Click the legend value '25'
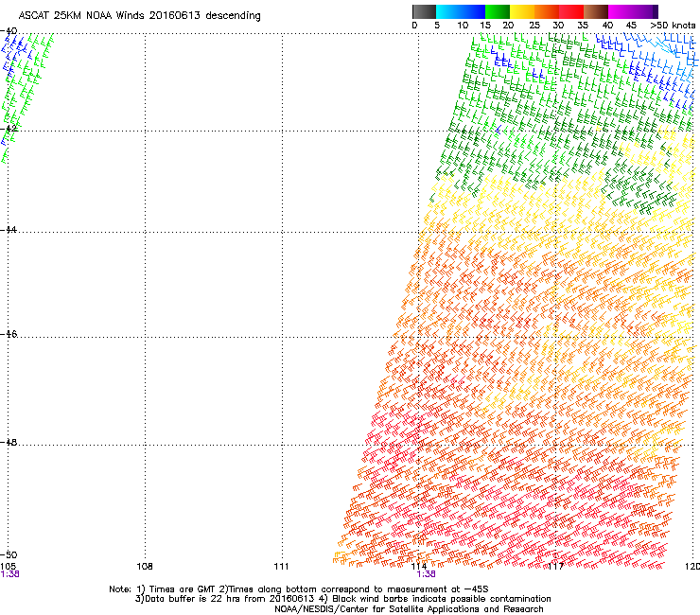This screenshot has width=700, height=615. [x=534, y=26]
